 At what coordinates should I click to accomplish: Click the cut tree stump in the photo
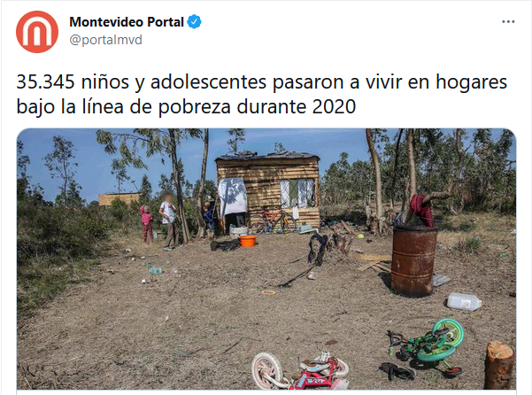click(x=499, y=365)
